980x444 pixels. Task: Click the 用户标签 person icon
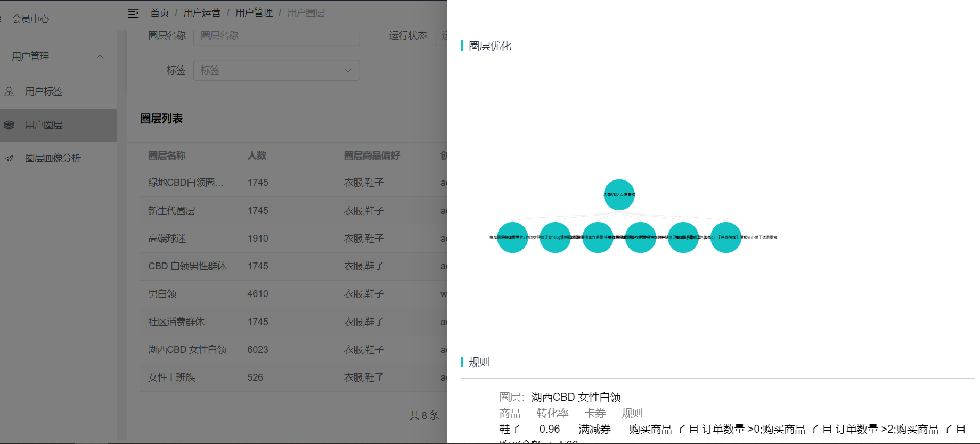(x=9, y=92)
